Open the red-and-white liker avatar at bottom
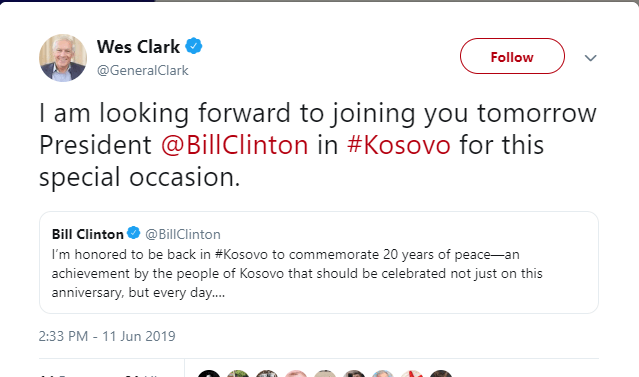 [x=412, y=374]
